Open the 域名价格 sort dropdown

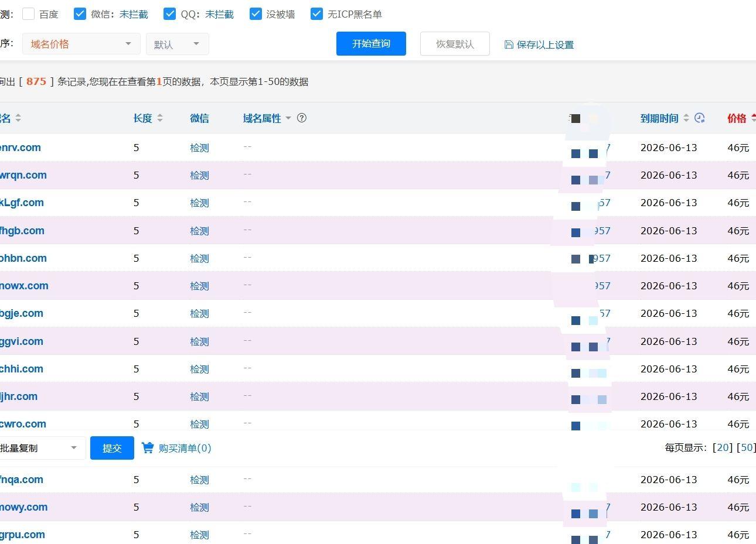pyautogui.click(x=81, y=44)
